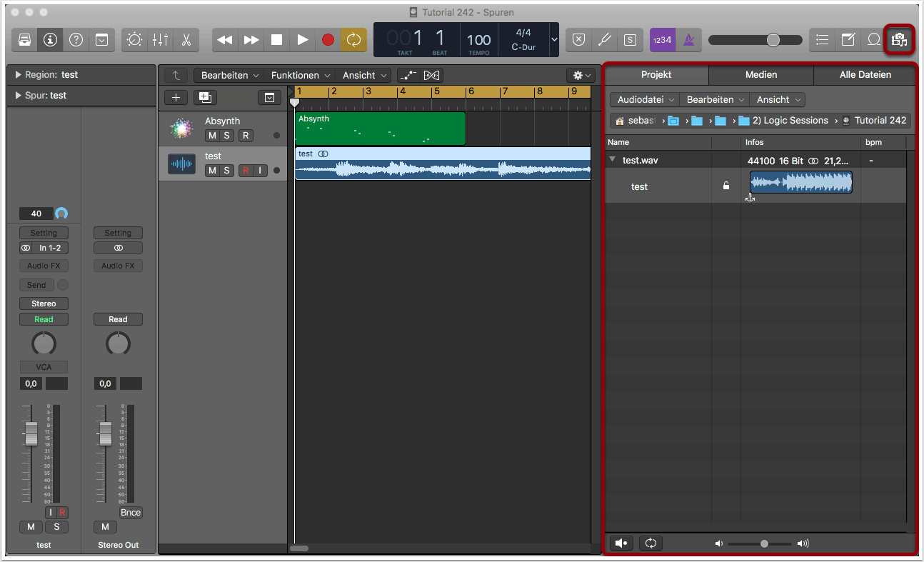Open the Mixer from the toolbar
924x562 pixels.
pos(160,40)
